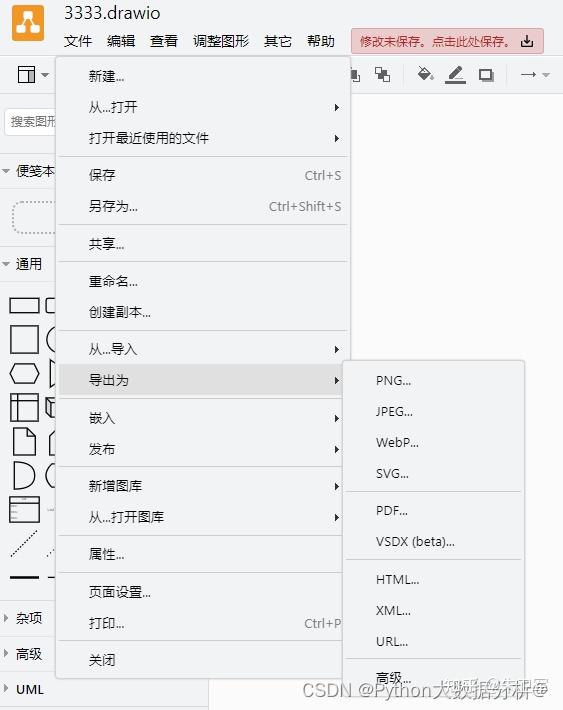Choose 打印... in the file menu

point(203,623)
